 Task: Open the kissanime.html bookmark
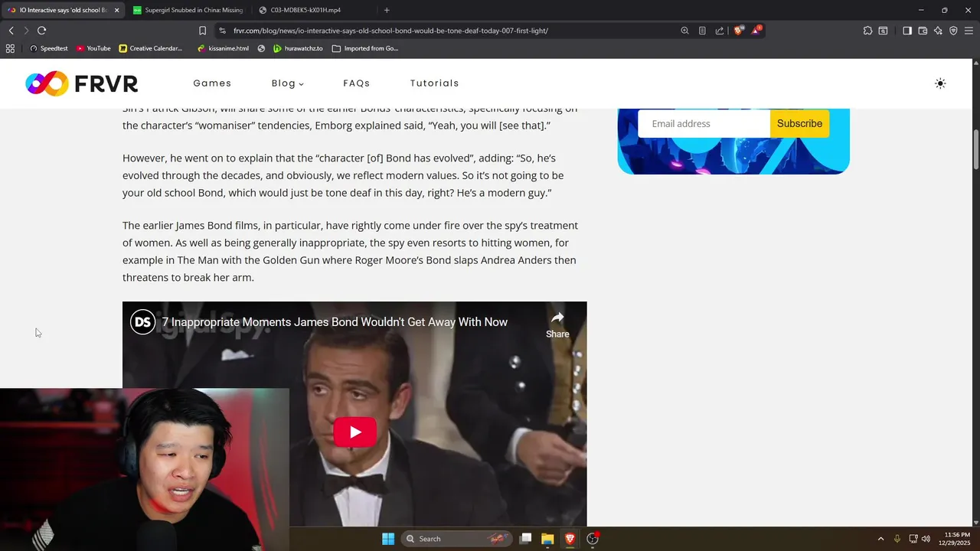223,48
